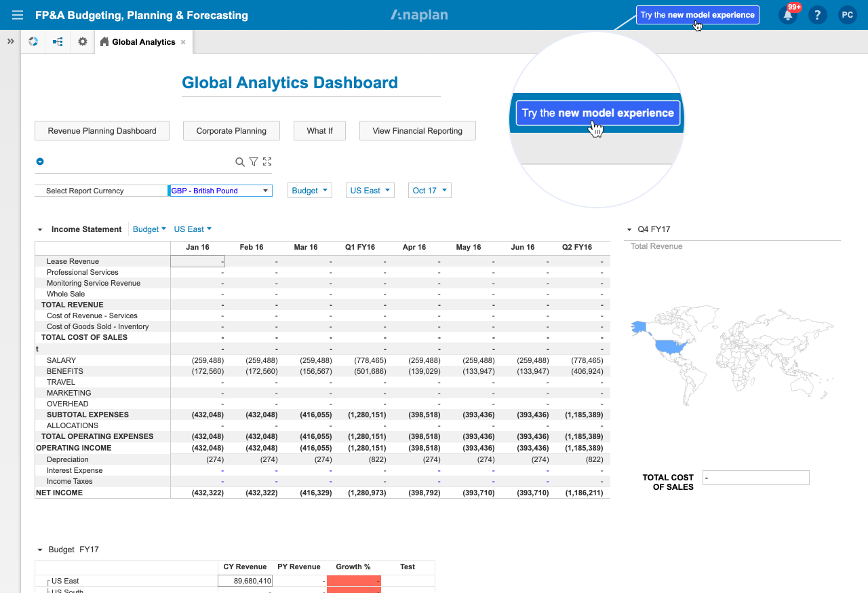Open the blue circular dropdown icon

click(x=40, y=161)
